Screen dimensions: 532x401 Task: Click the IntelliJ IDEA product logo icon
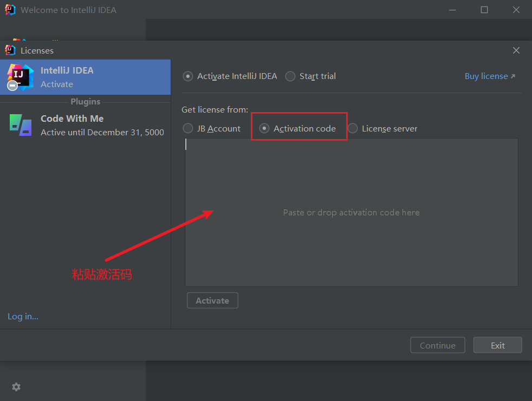(x=21, y=77)
